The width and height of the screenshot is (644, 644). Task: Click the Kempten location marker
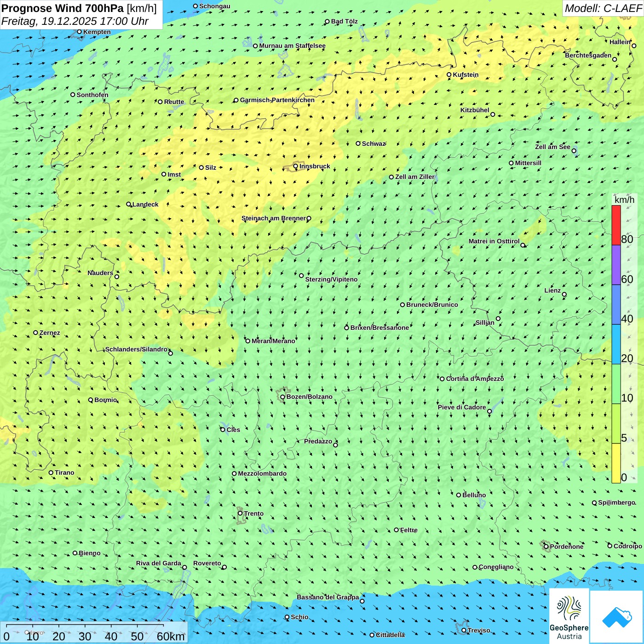click(79, 32)
